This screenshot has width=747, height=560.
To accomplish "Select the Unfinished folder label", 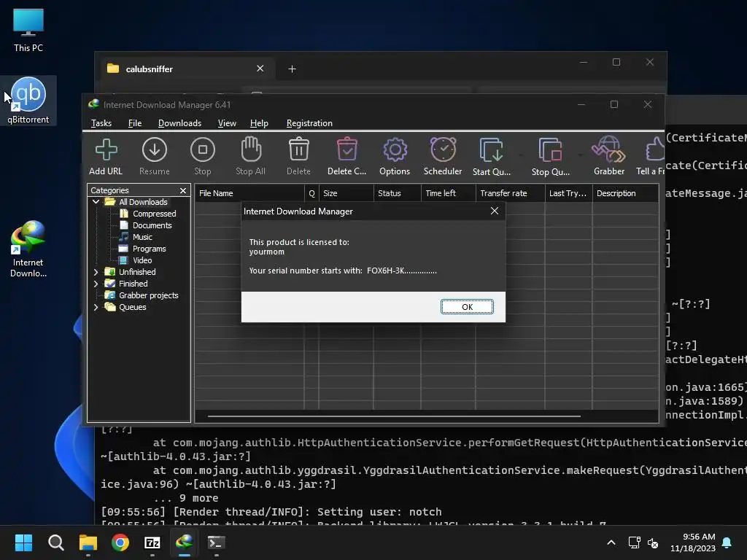I will (x=137, y=272).
